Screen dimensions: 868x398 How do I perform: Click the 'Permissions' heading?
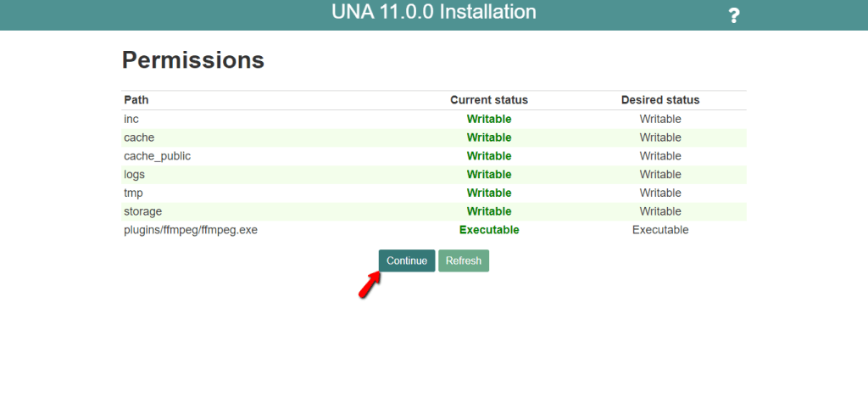pyautogui.click(x=193, y=60)
